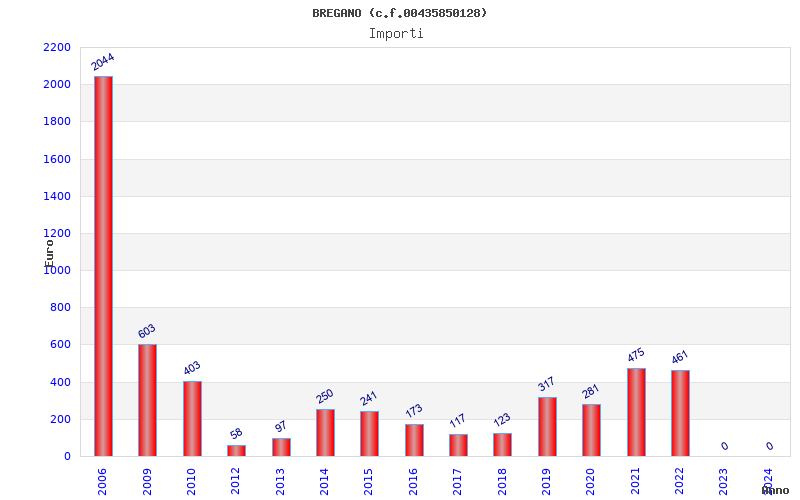Click the 0 value label above 2024
Viewport: 800px width, 500px height.
pos(769,446)
